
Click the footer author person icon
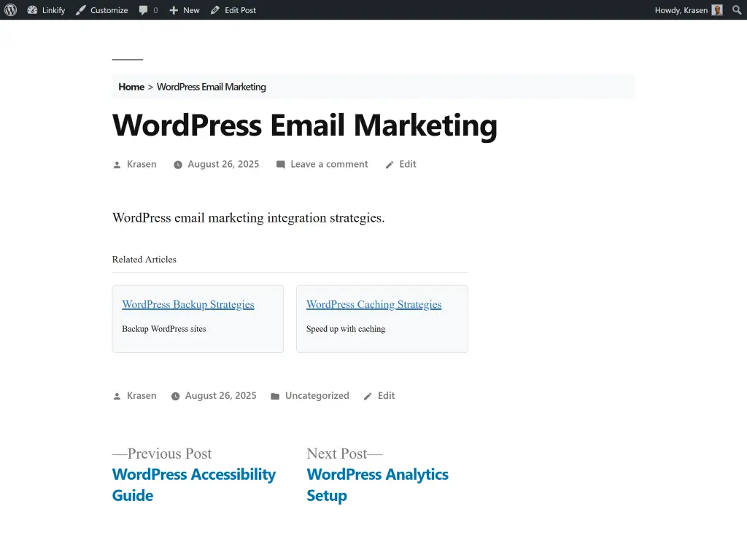coord(117,396)
